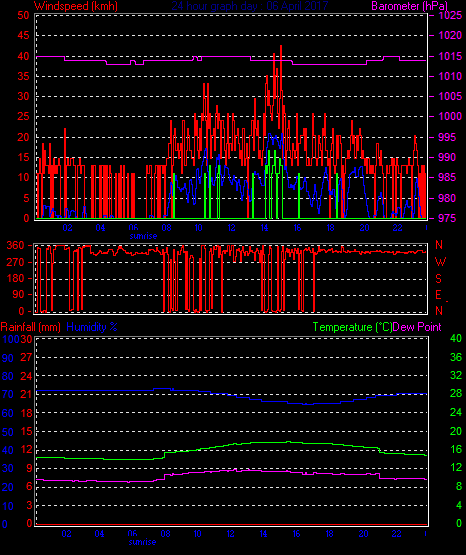Click the S wind direction label
The width and height of the screenshot is (466, 555).
pyautogui.click(x=438, y=279)
